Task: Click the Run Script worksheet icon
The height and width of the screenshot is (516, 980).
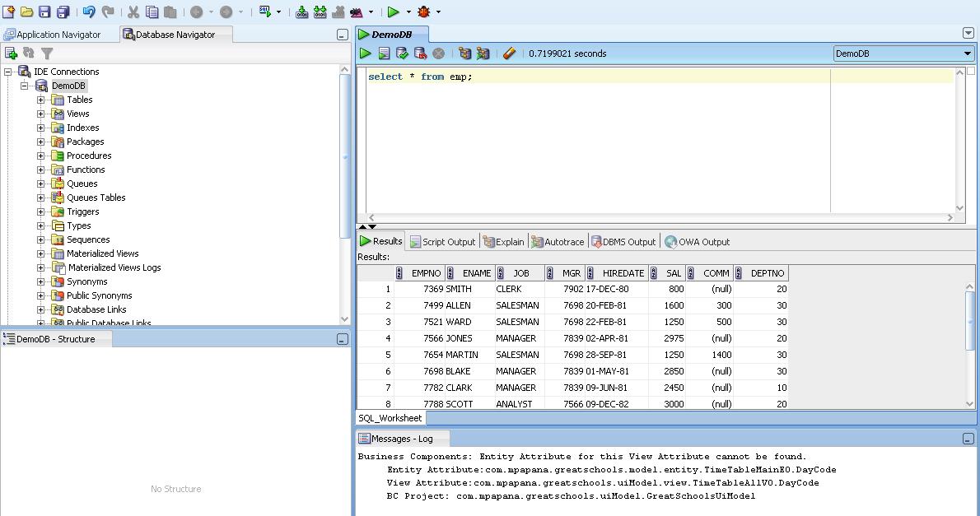Action: coord(384,53)
